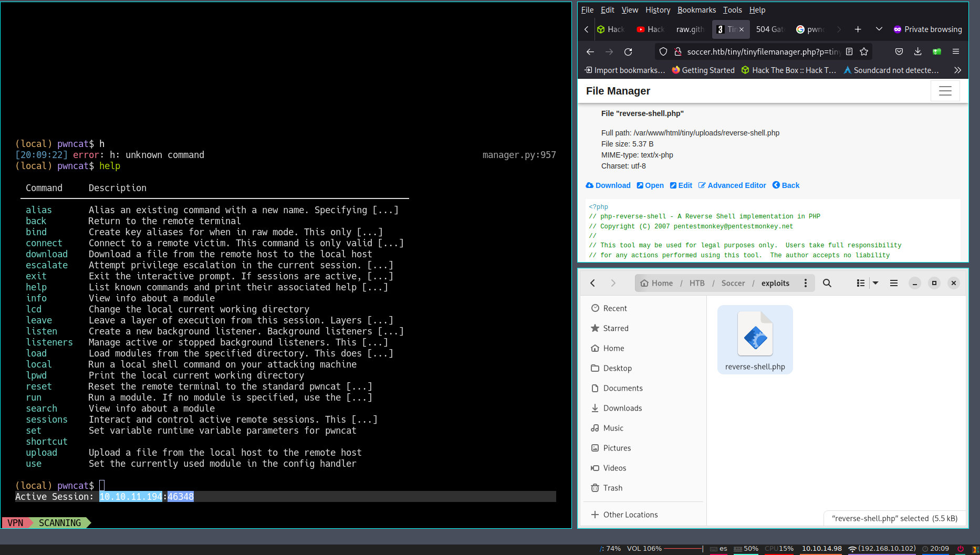Viewport: 980px width, 555px height.
Task: Open file browser main hamburger menu
Action: [x=894, y=283]
